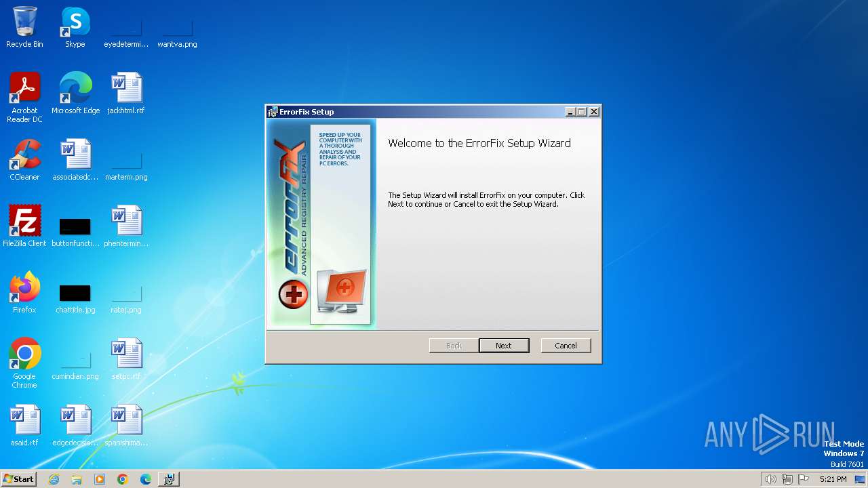
Task: Select the edgedecisio... document icon
Action: click(75, 426)
